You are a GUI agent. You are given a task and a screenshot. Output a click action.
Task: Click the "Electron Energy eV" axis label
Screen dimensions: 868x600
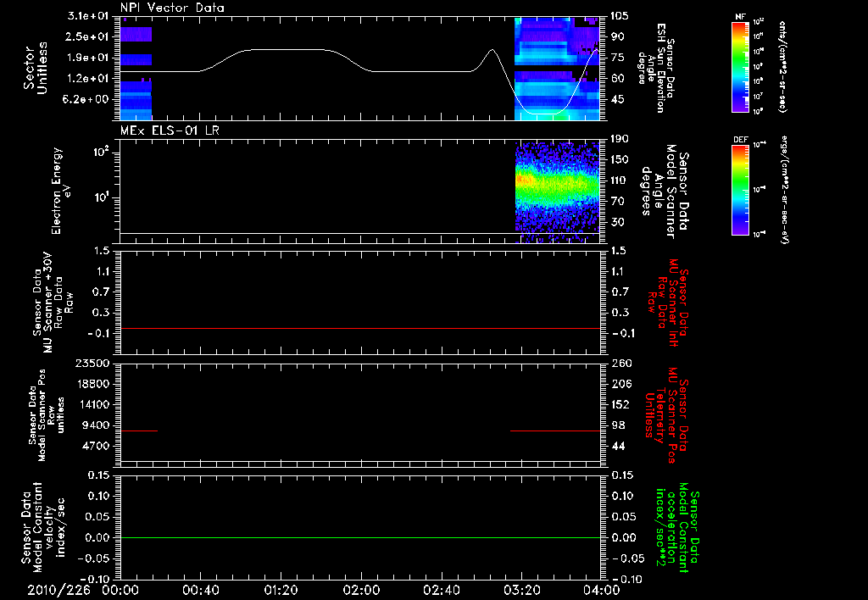(x=61, y=191)
